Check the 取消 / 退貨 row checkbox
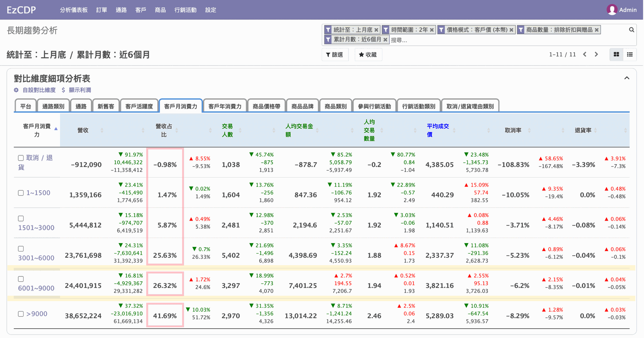 click(x=21, y=158)
